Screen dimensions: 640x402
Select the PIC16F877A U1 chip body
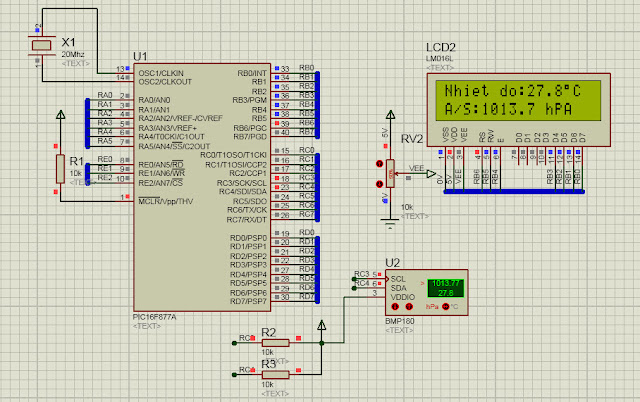202,187
